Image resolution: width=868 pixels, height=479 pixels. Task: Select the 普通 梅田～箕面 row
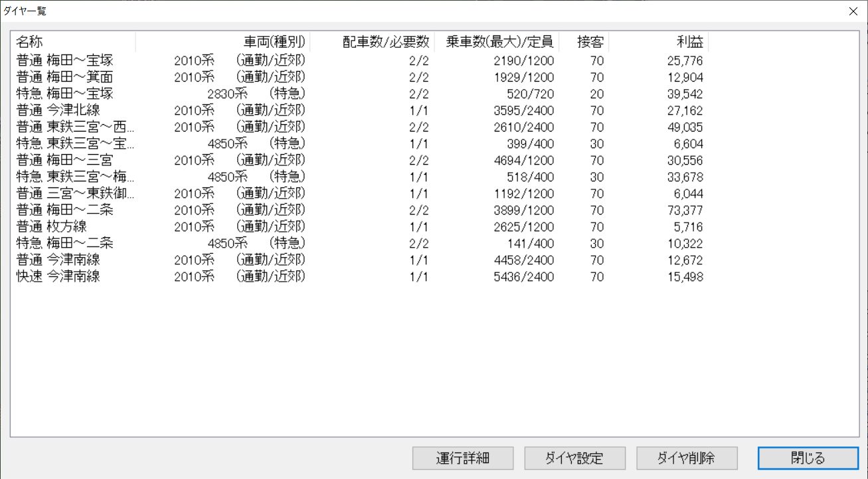pyautogui.click(x=65, y=77)
